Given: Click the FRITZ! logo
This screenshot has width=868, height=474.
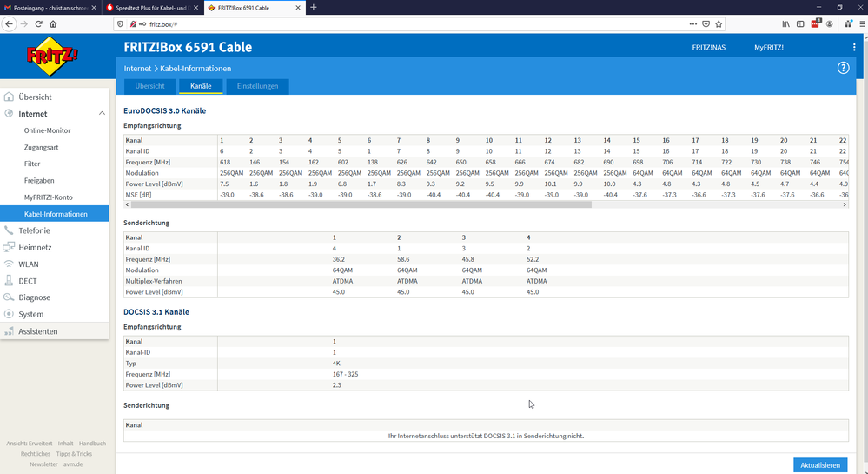Looking at the screenshot, I should tap(53, 56).
